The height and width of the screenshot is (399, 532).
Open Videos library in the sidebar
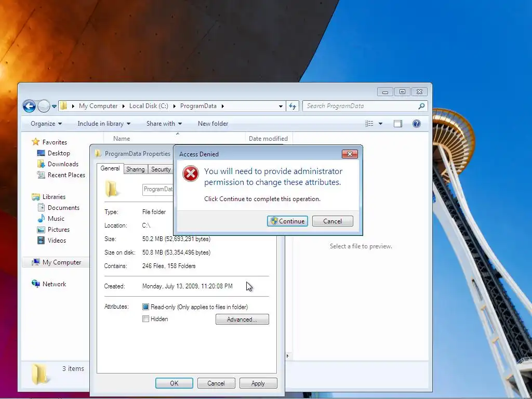57,240
